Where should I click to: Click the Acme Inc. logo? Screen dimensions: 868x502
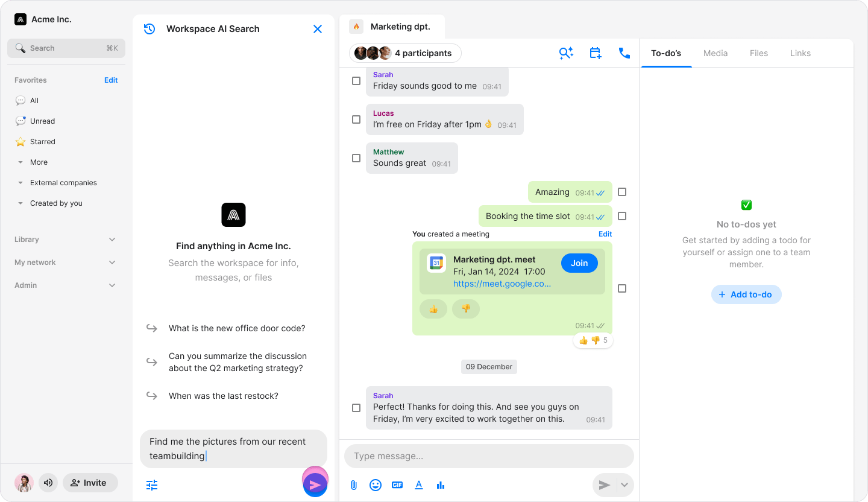(x=20, y=19)
